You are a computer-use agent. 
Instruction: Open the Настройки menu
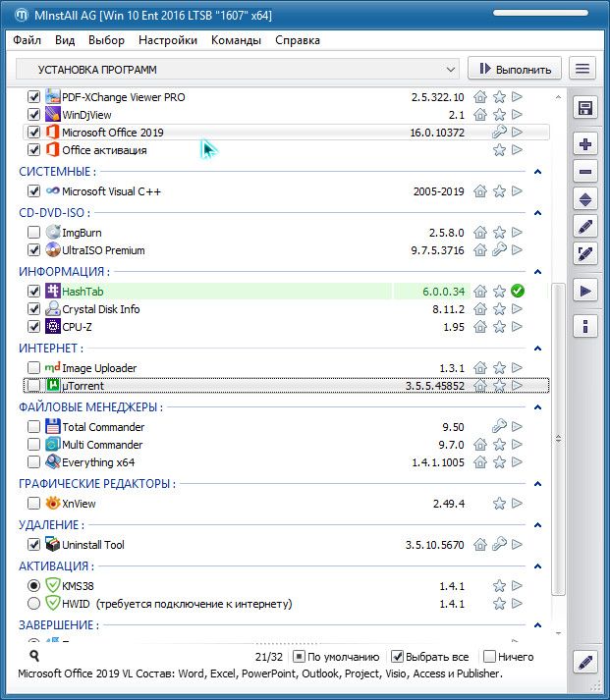coord(168,40)
